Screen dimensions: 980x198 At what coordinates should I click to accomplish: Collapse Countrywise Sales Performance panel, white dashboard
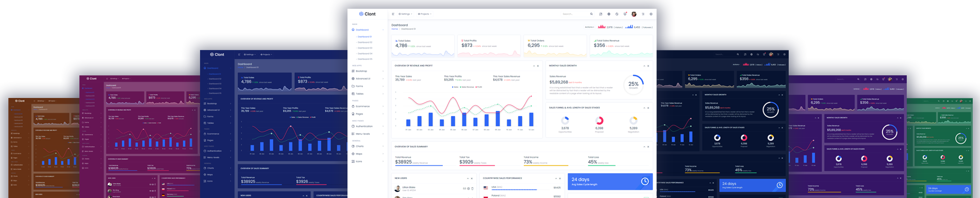pos(556,178)
